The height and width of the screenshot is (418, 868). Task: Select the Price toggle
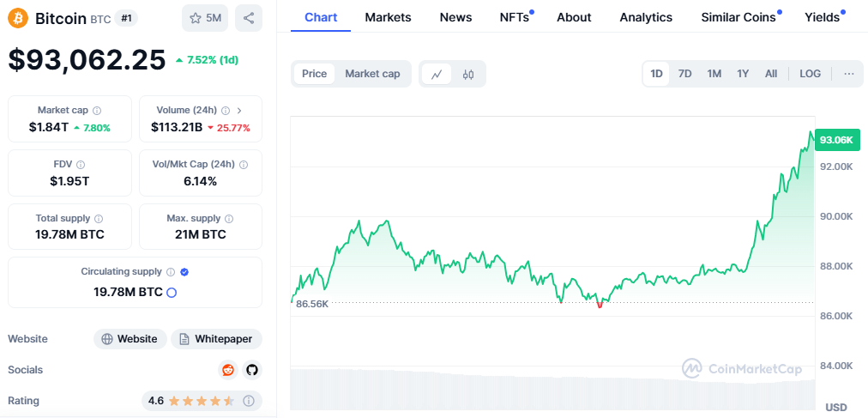pyautogui.click(x=315, y=74)
